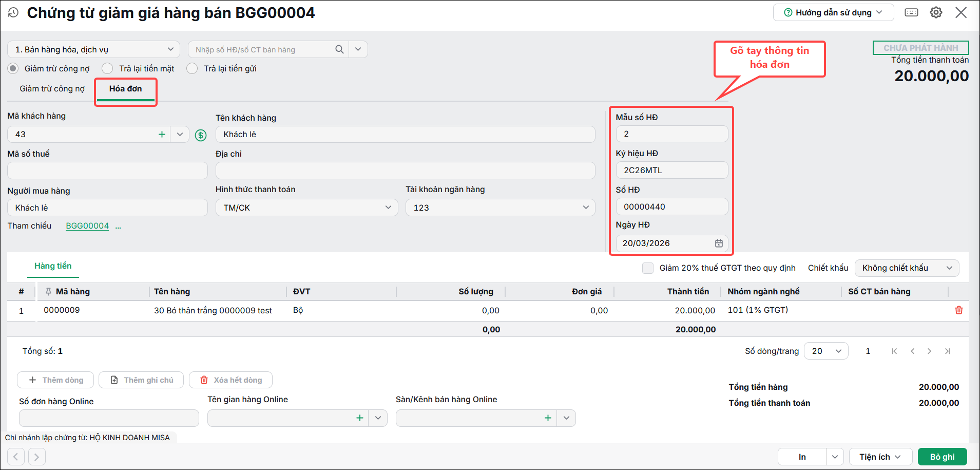Viewport: 980px width, 470px height.
Task: Click tax group cell '101 (1% GTGT)'
Action: pos(758,310)
